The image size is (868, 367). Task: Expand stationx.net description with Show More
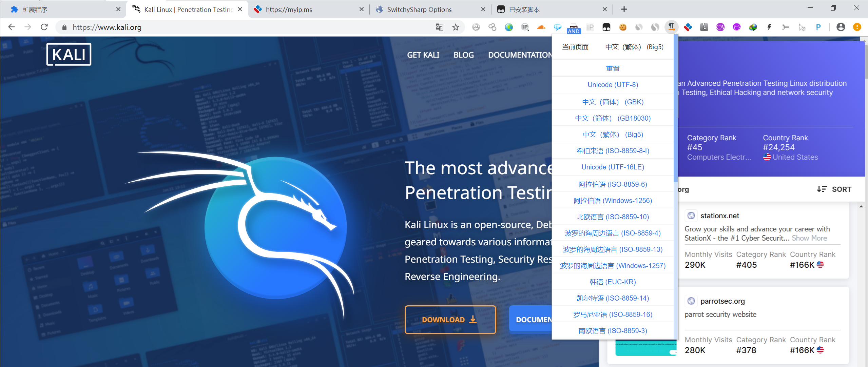point(809,238)
